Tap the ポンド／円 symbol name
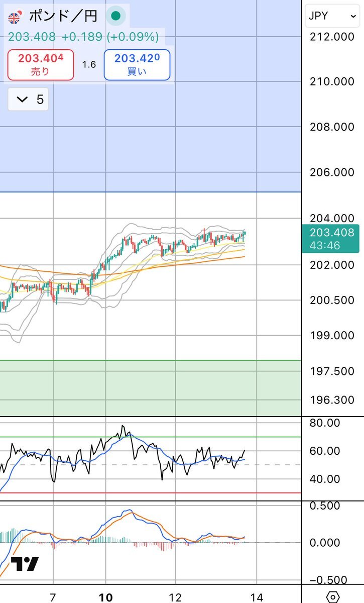 (62, 16)
